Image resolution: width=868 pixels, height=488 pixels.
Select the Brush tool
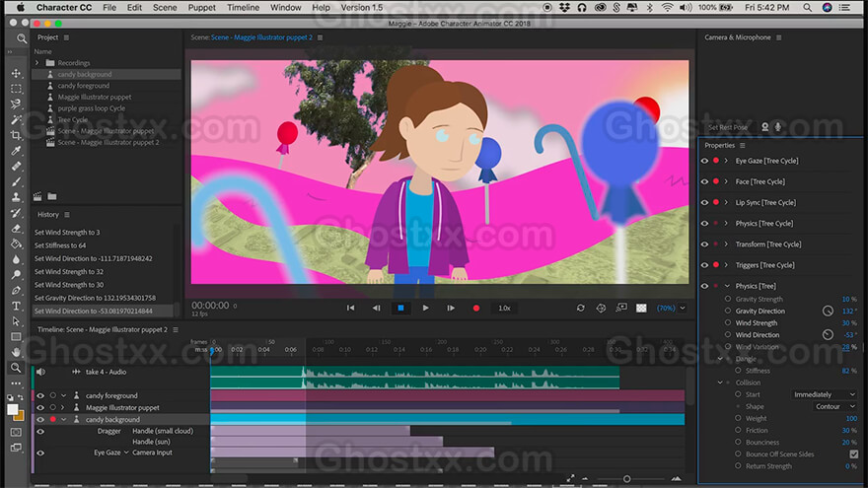click(x=16, y=181)
